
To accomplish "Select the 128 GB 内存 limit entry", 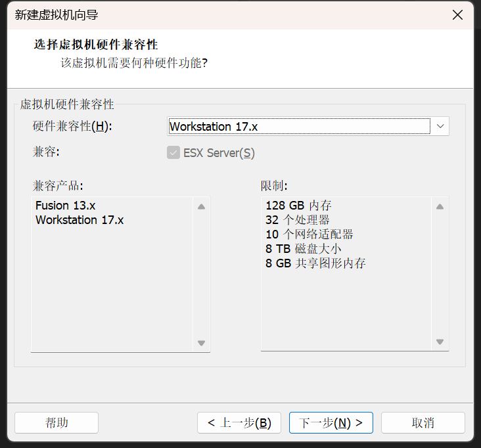I will (x=298, y=206).
